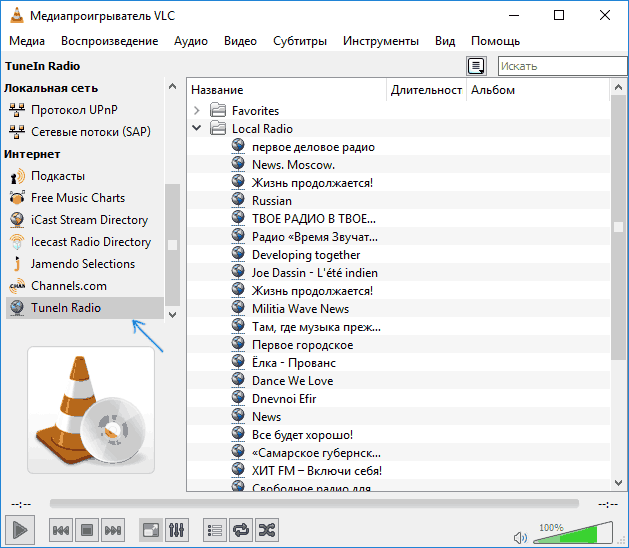The width and height of the screenshot is (629, 548).
Task: Click the Previous track button
Action: [x=61, y=530]
